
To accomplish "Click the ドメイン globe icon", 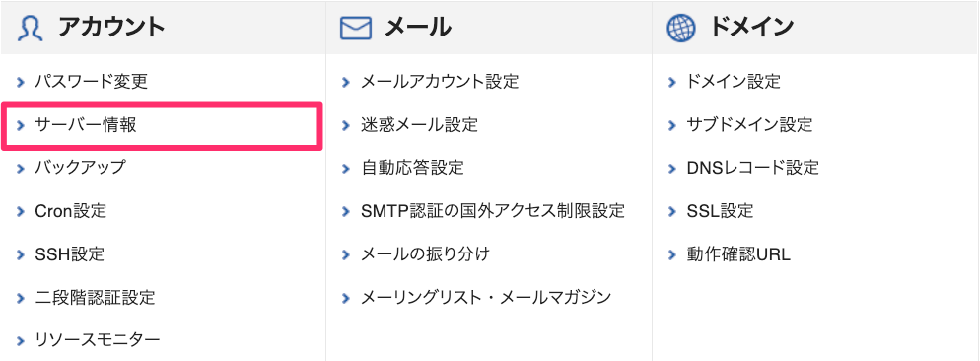I will (681, 29).
